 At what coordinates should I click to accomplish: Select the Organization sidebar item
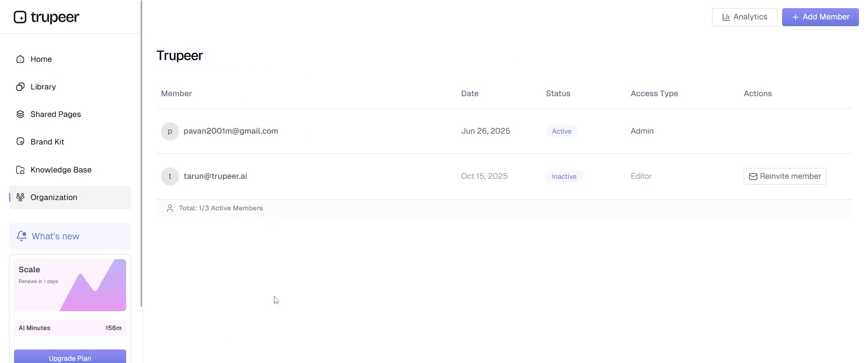[70, 197]
